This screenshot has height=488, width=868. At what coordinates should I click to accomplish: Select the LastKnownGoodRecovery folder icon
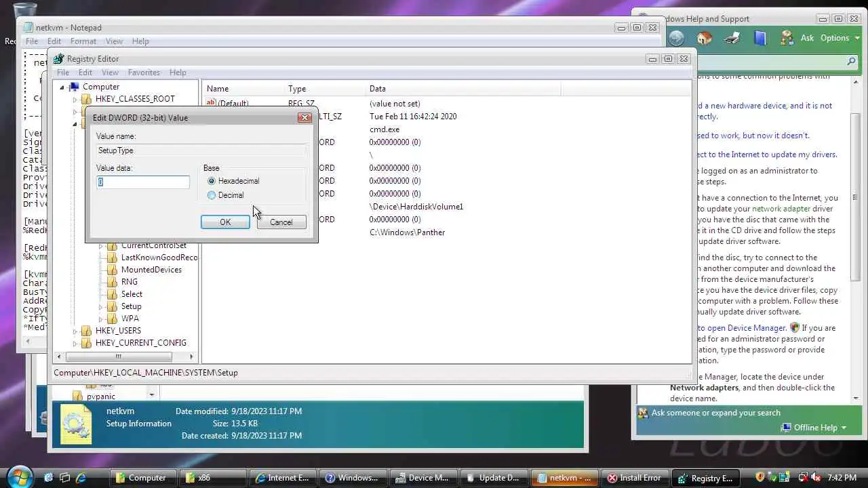pos(112,258)
